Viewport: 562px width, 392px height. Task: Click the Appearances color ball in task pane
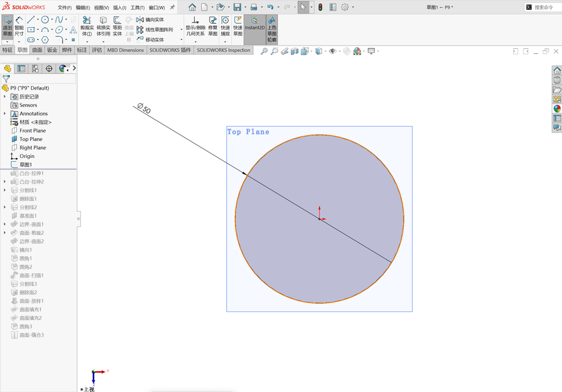click(557, 109)
